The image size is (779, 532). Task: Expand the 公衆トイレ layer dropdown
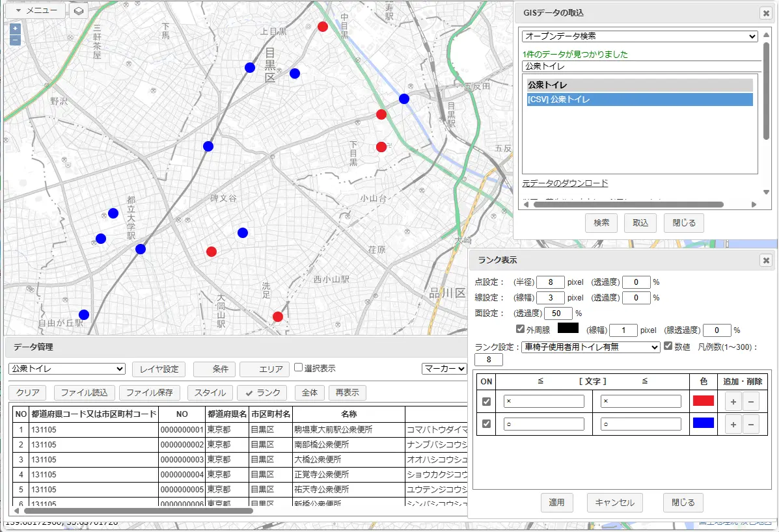pyautogui.click(x=67, y=369)
